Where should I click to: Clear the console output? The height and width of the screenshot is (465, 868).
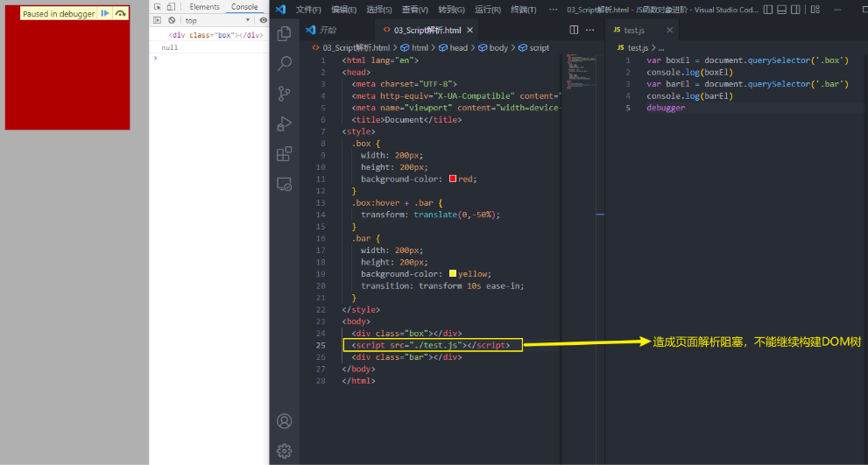tap(172, 20)
